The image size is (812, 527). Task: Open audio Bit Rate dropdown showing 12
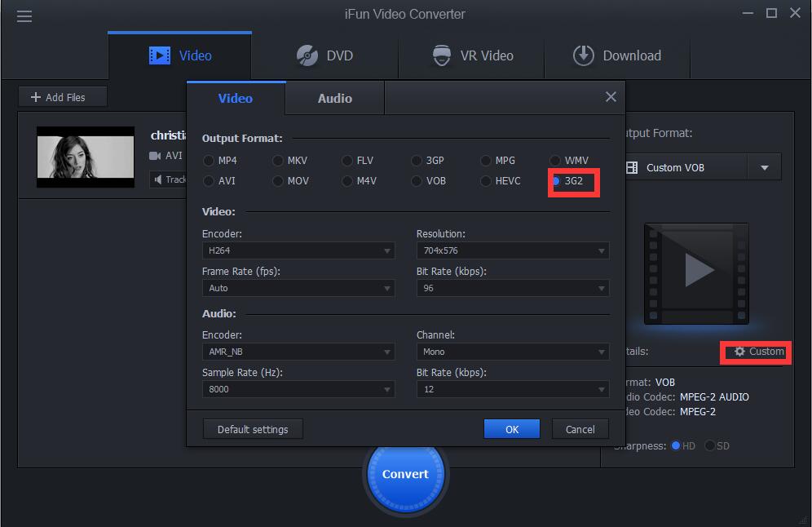tap(513, 389)
